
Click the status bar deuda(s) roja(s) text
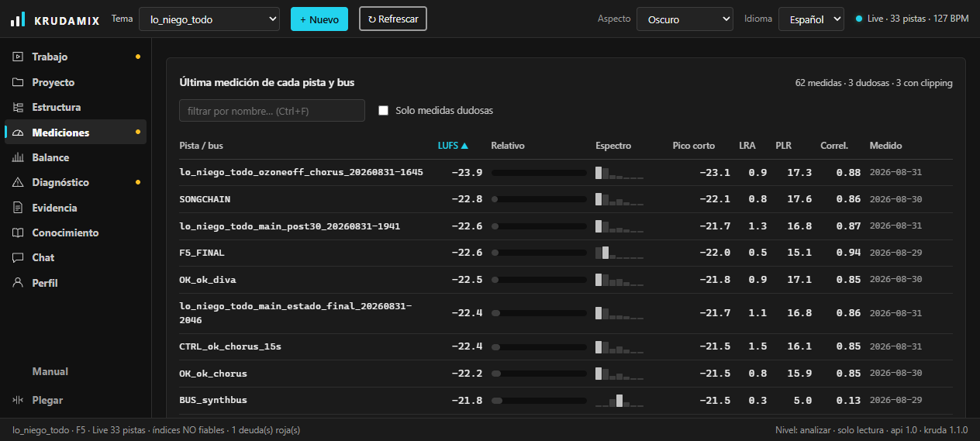coord(266,429)
